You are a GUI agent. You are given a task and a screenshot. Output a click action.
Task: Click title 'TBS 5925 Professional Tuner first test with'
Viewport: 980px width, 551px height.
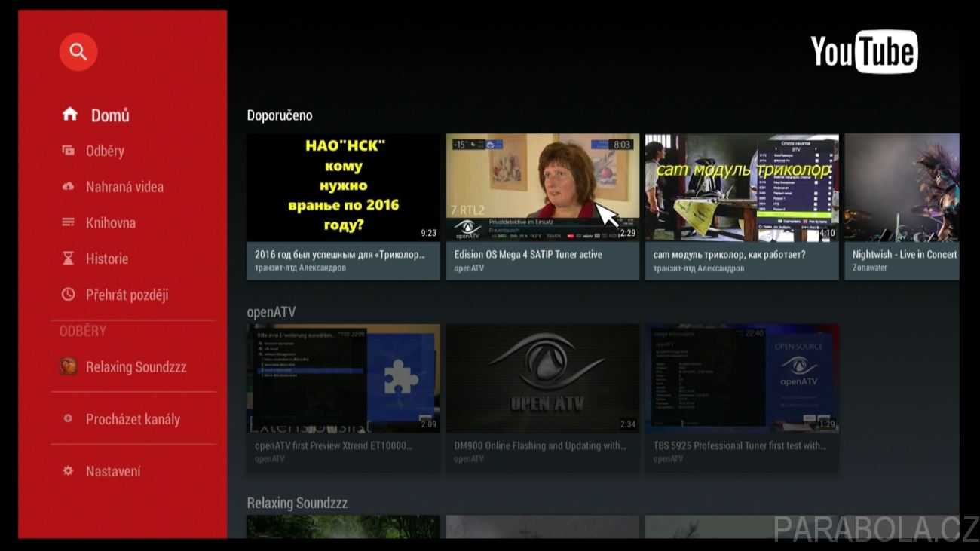click(740, 445)
